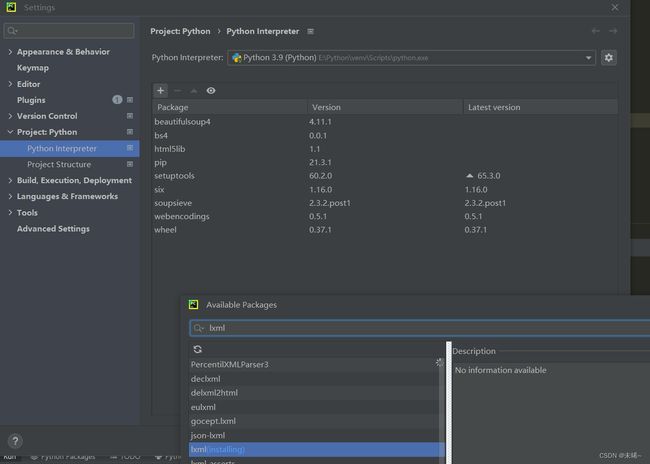Select the six package row
Image resolution: width=650 pixels, height=464 pixels.
click(385, 189)
